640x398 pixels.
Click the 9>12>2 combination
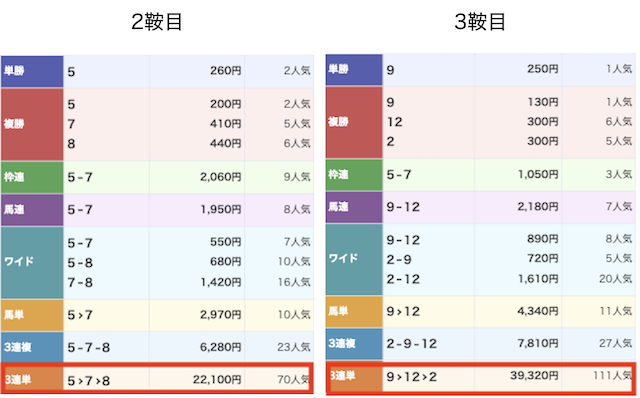[411, 376]
